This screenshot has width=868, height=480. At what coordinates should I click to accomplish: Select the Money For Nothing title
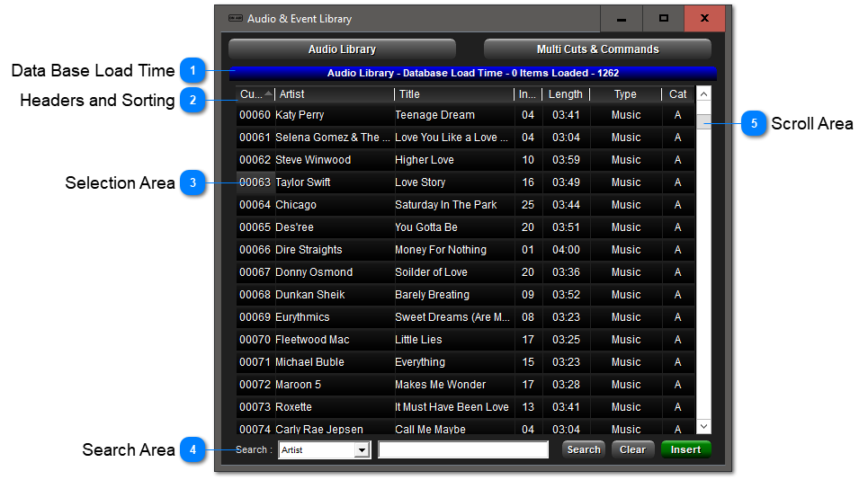tap(454, 250)
